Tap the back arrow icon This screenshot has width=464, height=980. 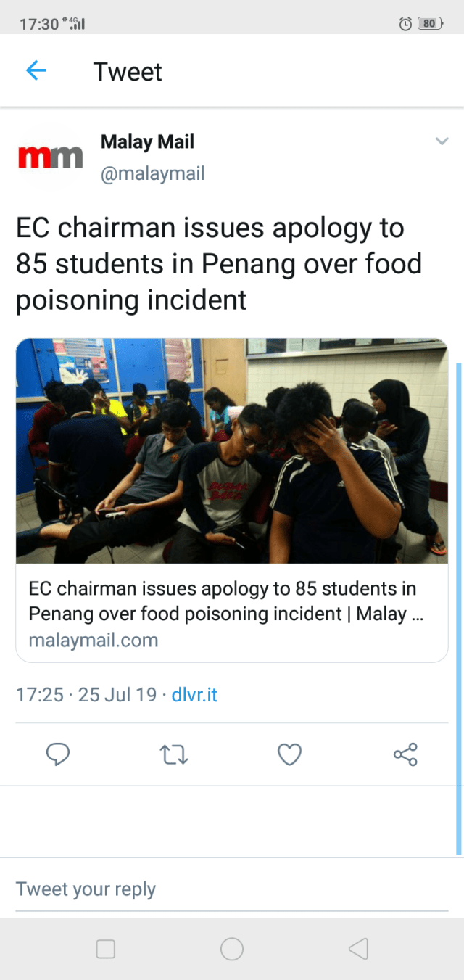tap(36, 70)
